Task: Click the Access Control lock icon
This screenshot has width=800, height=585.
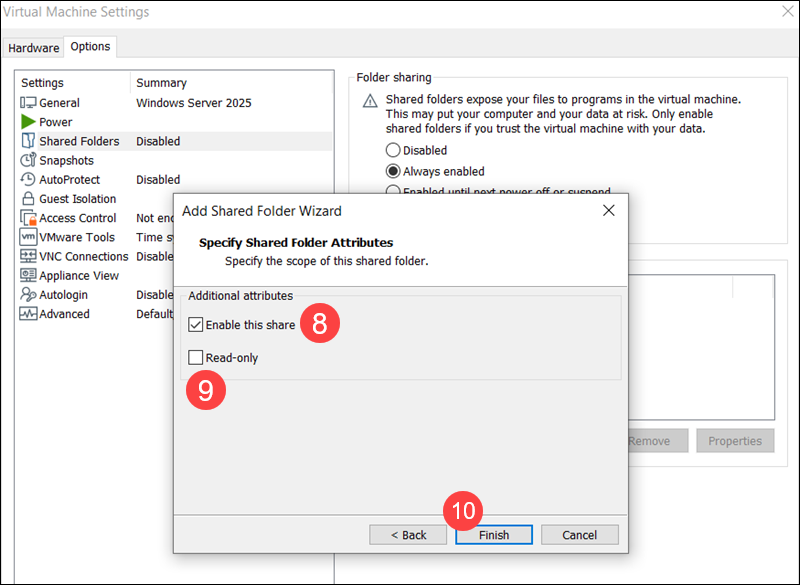Action: pos(28,218)
